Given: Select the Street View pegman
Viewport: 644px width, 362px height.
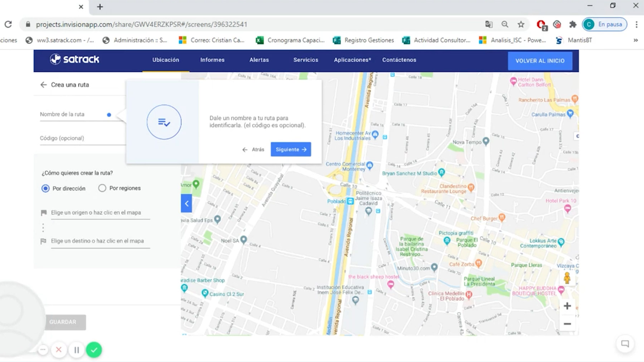Looking at the screenshot, I should pyautogui.click(x=567, y=278).
